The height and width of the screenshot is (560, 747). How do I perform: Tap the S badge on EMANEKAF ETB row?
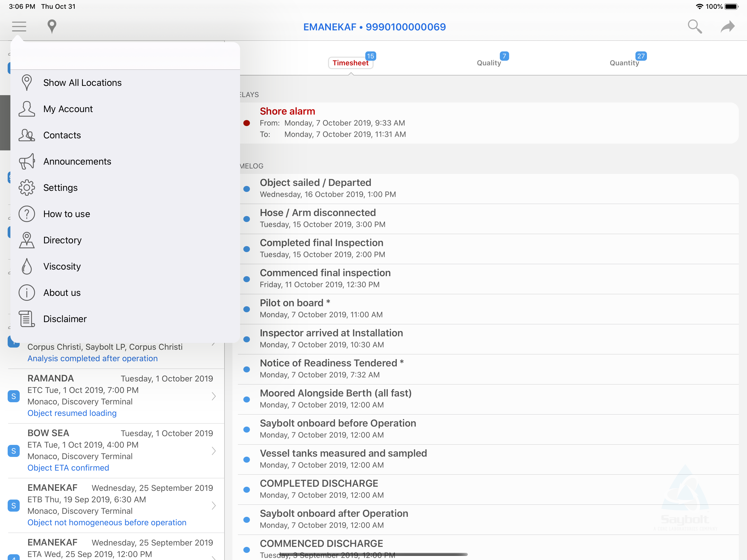[13, 506]
